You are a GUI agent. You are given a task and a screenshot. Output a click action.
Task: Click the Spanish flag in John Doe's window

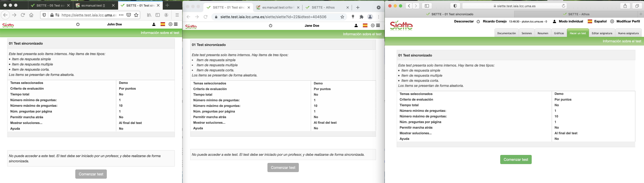pyautogui.click(x=163, y=24)
